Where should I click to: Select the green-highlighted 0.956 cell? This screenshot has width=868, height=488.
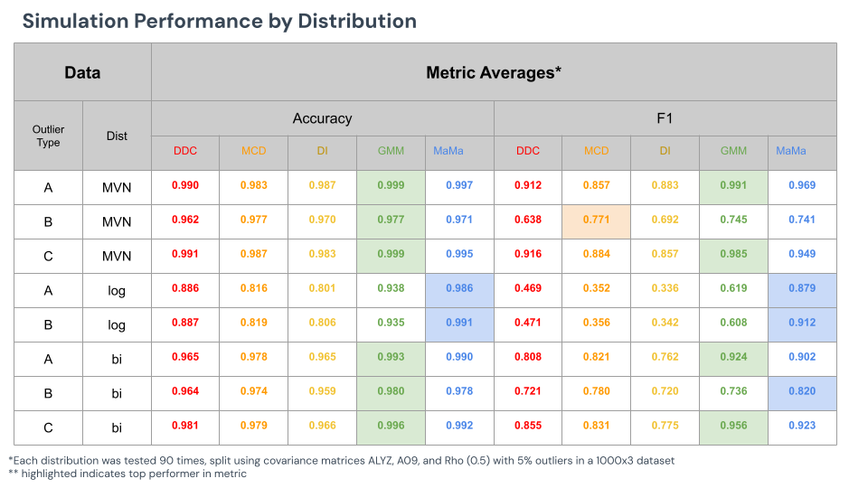pyautogui.click(x=733, y=426)
